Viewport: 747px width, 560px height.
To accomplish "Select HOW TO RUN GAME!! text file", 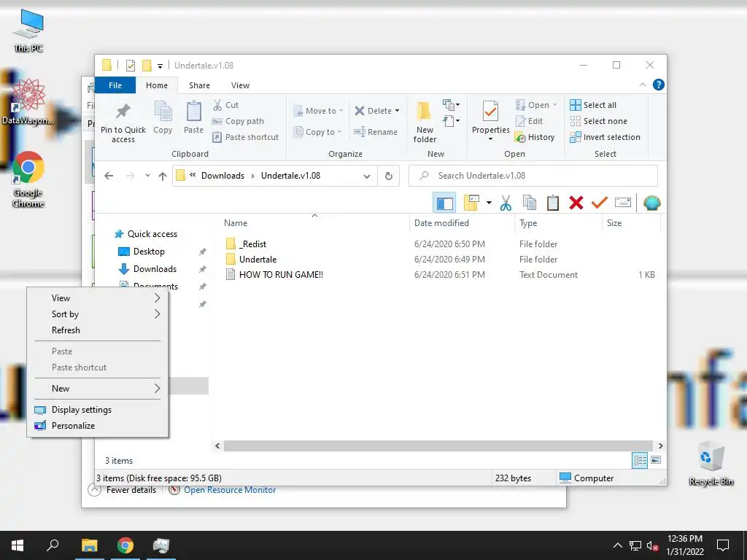I will click(x=281, y=275).
